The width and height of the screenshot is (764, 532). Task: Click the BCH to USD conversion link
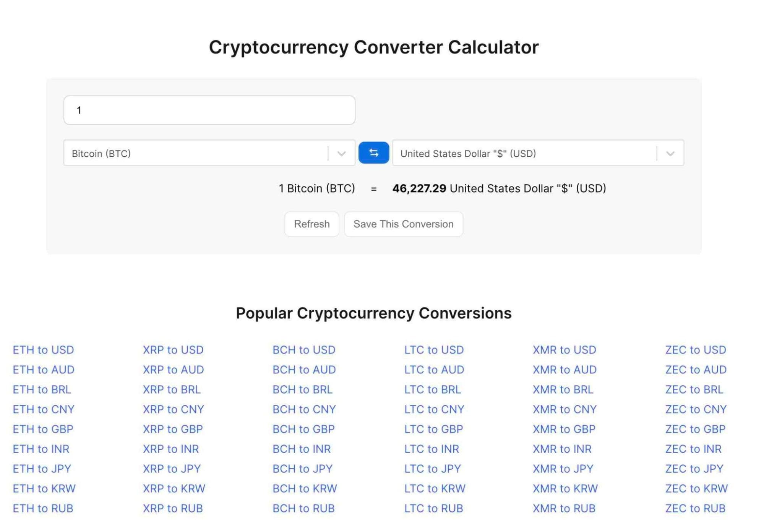[305, 349]
